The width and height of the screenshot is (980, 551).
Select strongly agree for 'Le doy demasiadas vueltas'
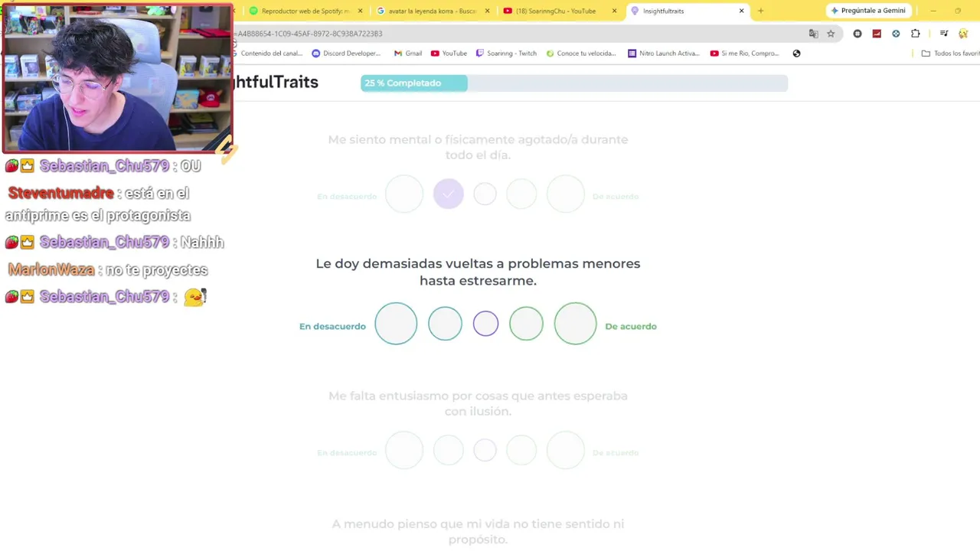tap(575, 324)
